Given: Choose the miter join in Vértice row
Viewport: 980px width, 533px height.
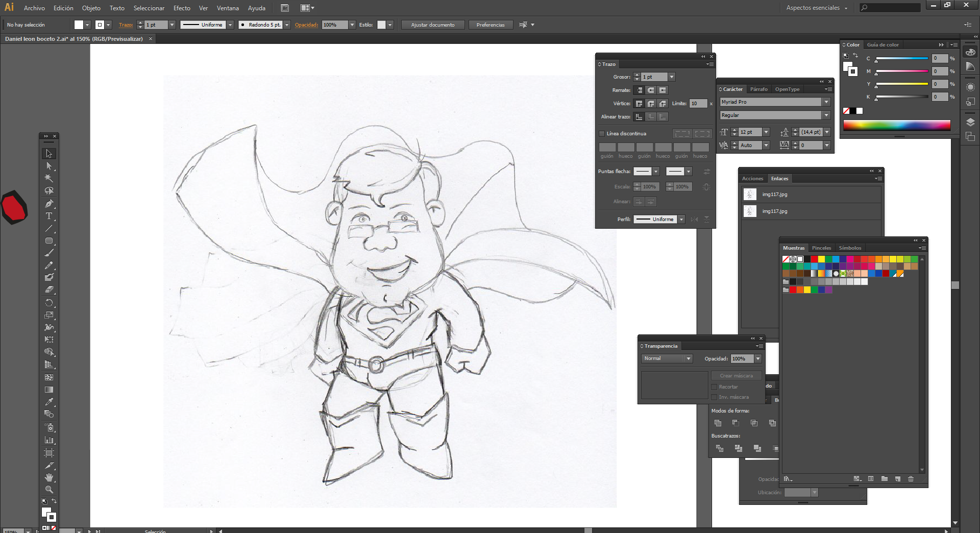Looking at the screenshot, I should click(639, 104).
